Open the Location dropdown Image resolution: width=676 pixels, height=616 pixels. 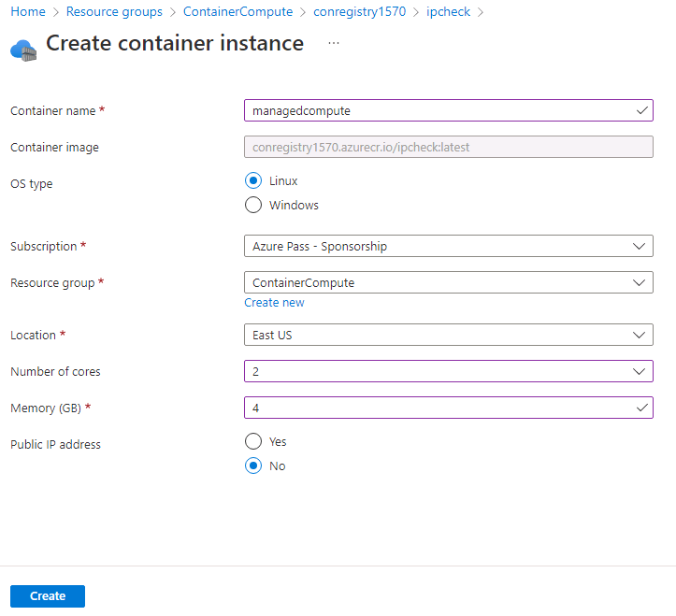coord(449,335)
